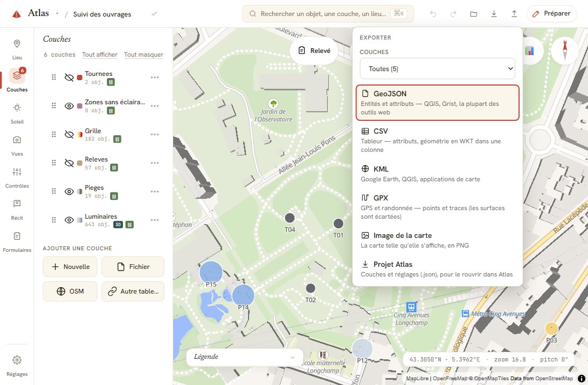Click the upload export icon
This screenshot has width=588, height=385.
(x=514, y=14)
